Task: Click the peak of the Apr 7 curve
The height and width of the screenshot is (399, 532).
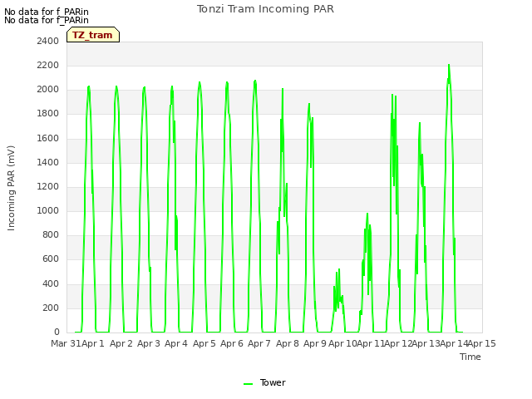Action: (x=255, y=81)
